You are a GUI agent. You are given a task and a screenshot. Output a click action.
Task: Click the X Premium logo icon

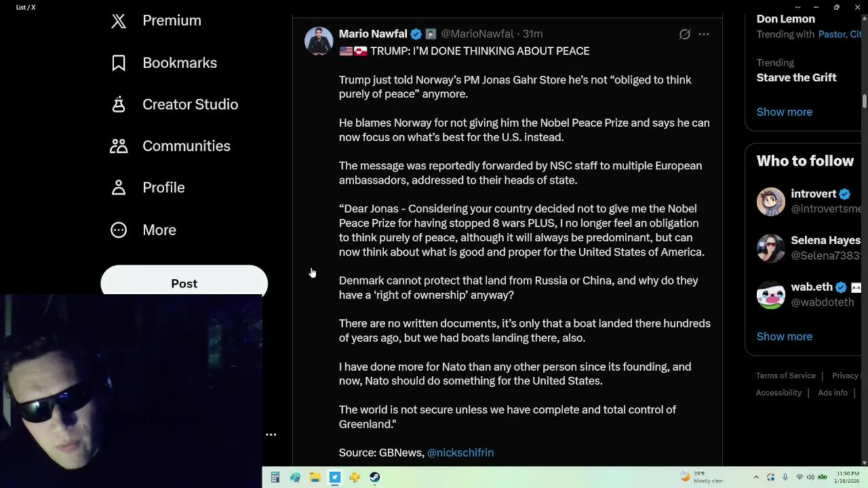click(x=119, y=21)
